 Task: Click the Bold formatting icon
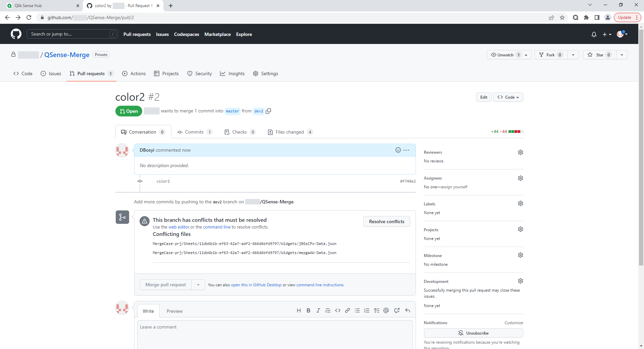coord(308,311)
